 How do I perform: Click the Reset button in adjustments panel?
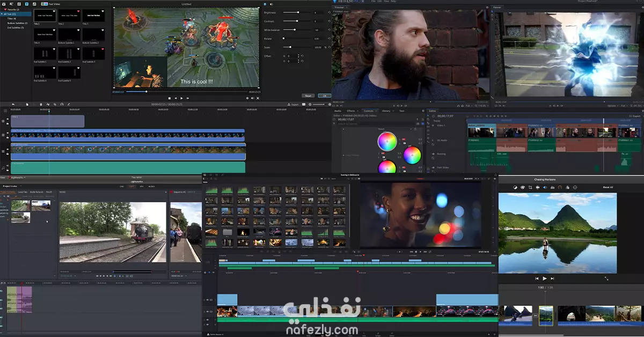(x=308, y=96)
